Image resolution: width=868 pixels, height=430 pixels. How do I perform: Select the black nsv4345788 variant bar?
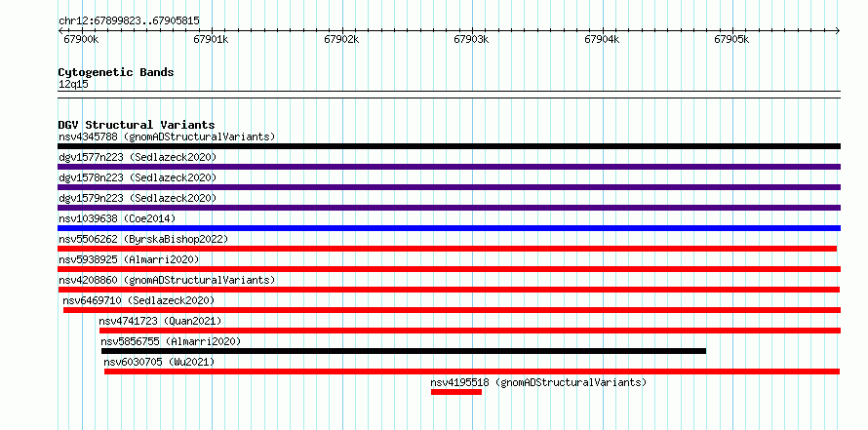(x=449, y=146)
